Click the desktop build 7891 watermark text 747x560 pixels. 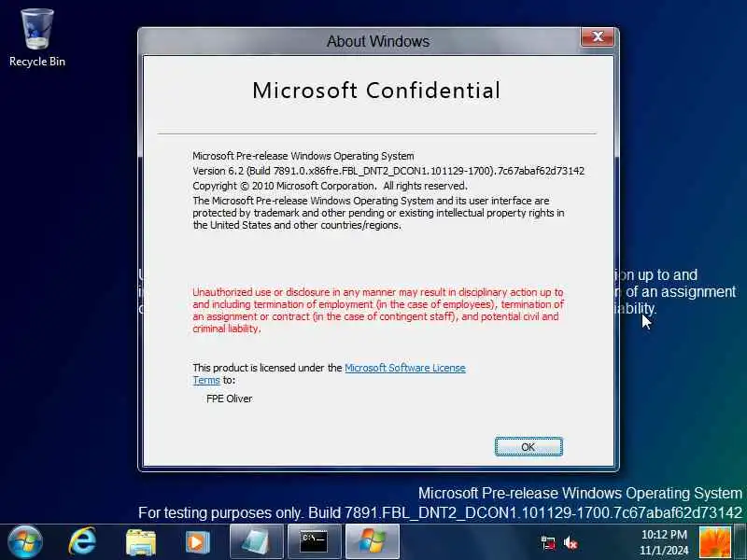point(440,512)
